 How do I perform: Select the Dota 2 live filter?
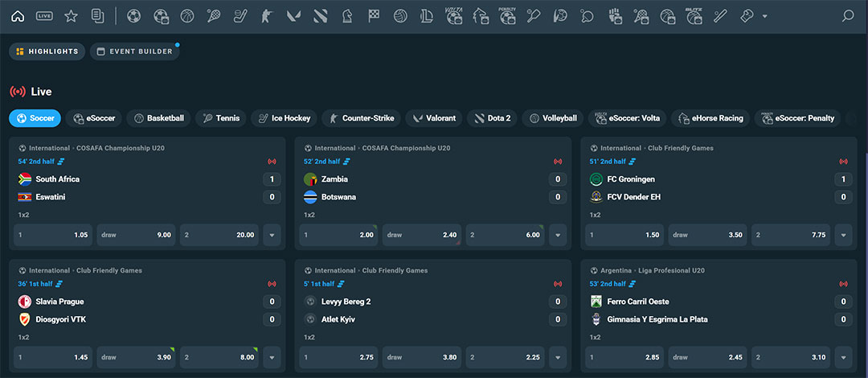[x=492, y=118]
